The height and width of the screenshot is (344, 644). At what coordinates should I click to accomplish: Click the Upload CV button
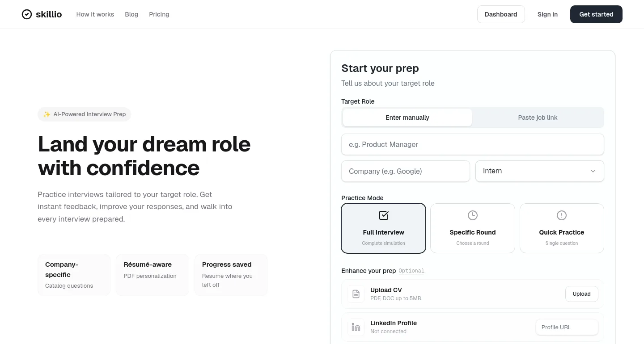pos(582,294)
